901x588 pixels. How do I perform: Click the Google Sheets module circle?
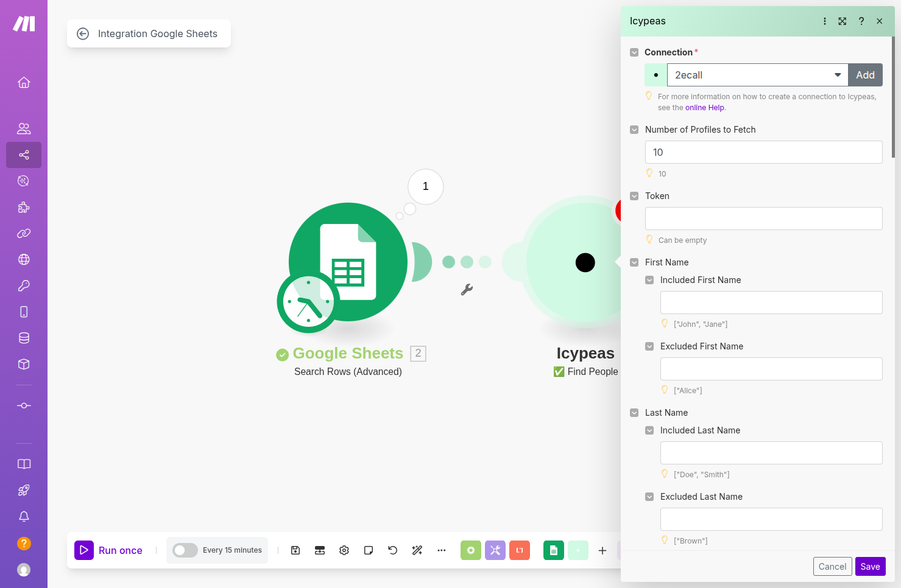pyautogui.click(x=348, y=262)
